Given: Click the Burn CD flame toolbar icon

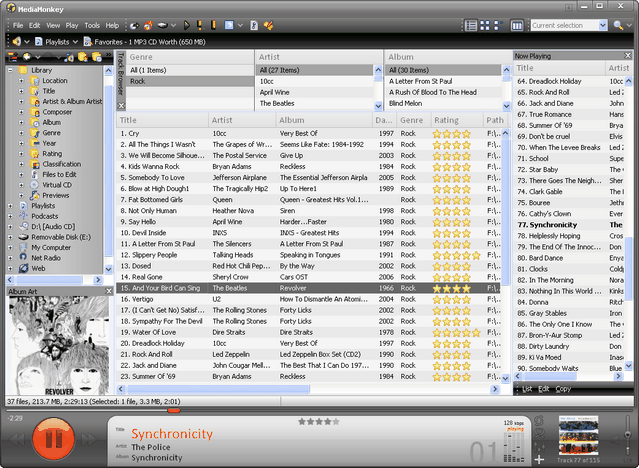Looking at the screenshot, I should click(x=148, y=26).
